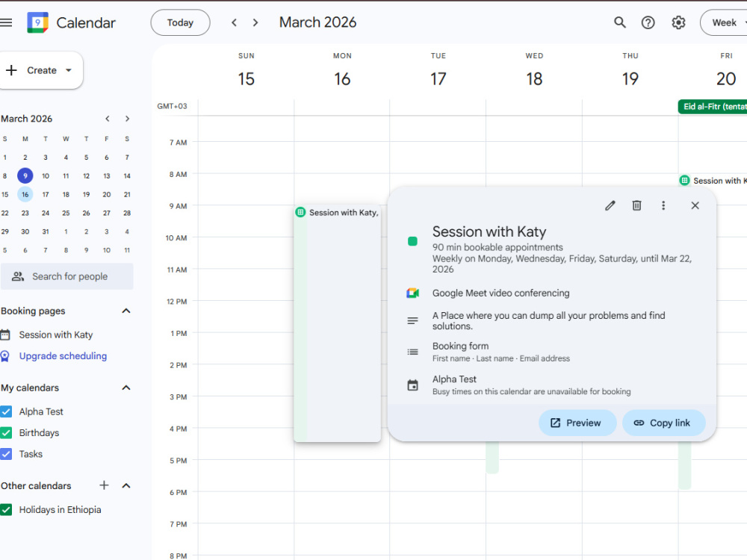Screen dimensions: 747x560
Task: Open the Create button dropdown arrow
Action: click(69, 70)
